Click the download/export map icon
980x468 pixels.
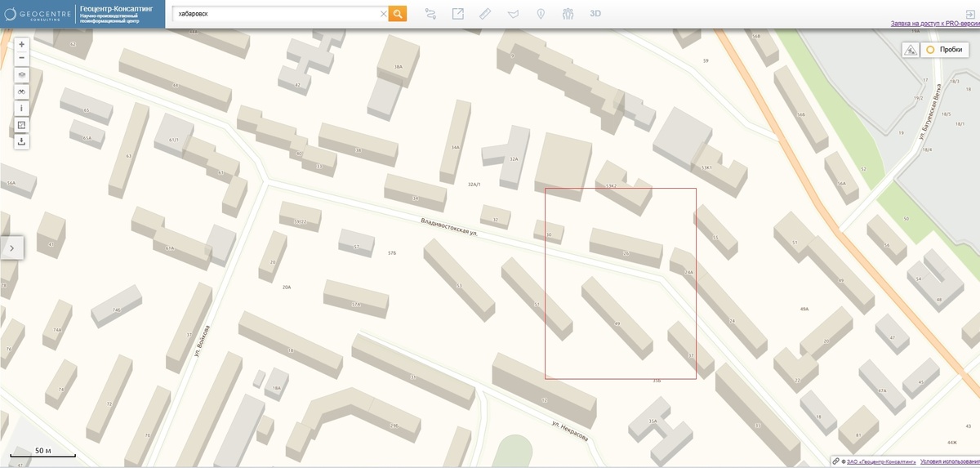click(x=22, y=140)
